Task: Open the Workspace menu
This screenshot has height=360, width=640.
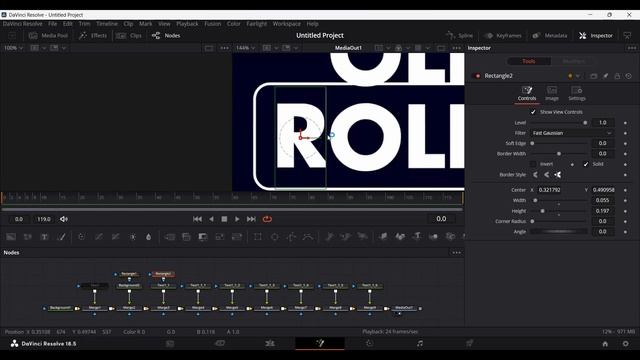Action: [287, 24]
